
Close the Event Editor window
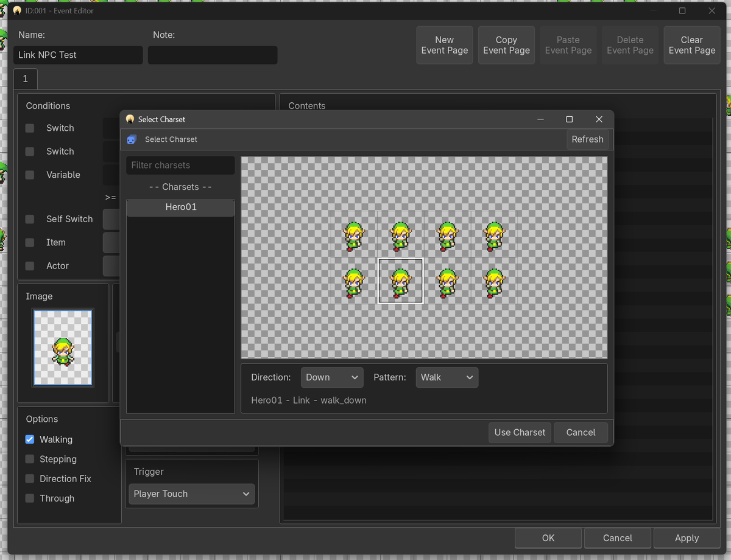pos(712,11)
